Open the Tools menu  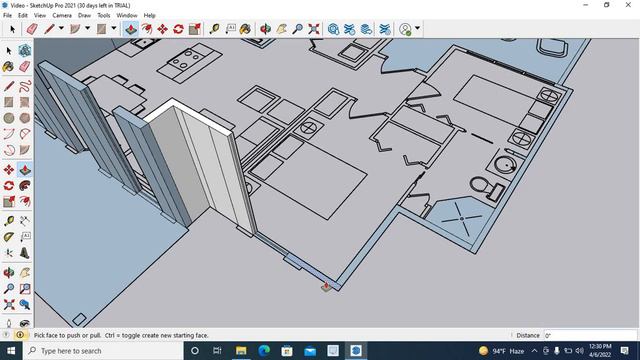coord(104,16)
